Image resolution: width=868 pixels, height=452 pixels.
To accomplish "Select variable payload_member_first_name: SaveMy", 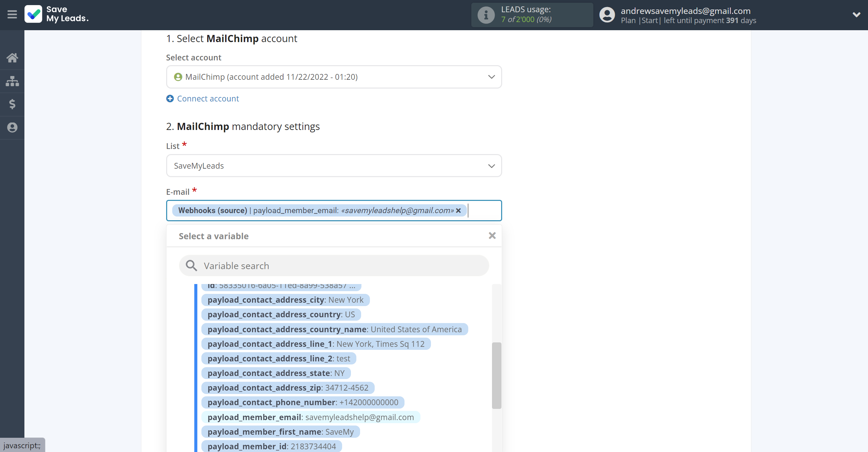I will coord(280,432).
